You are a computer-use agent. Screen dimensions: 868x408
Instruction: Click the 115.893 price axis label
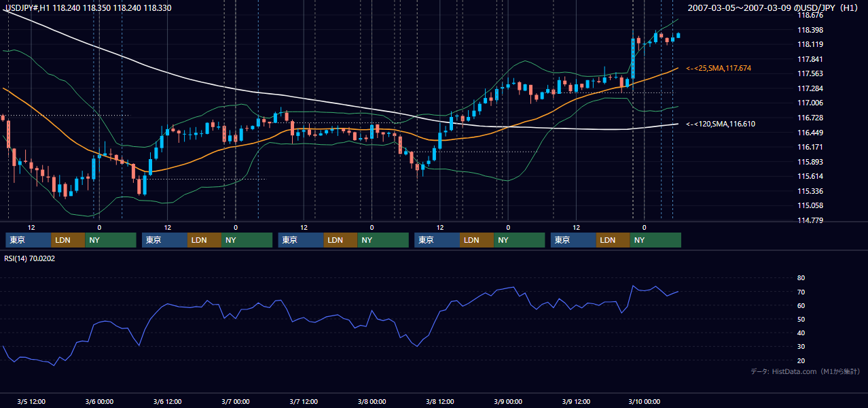(812, 162)
